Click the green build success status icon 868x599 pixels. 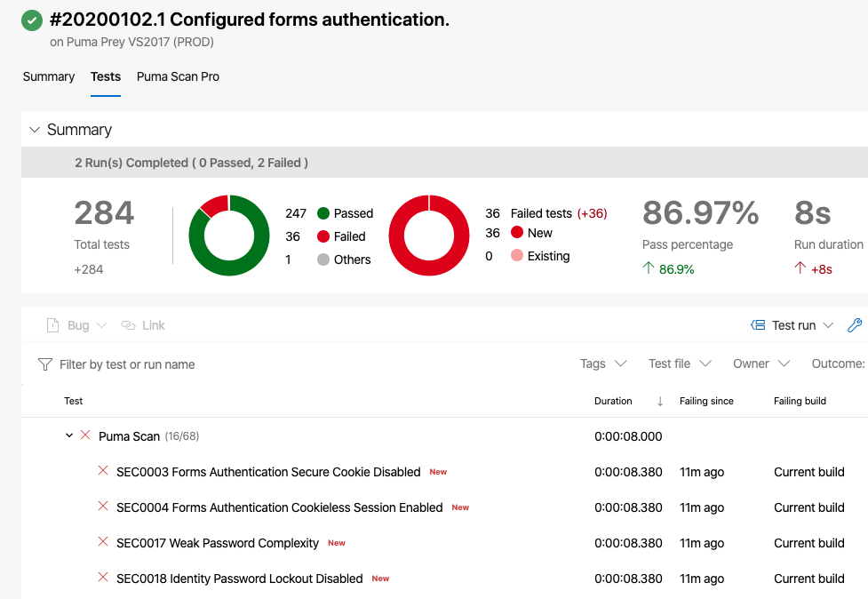[32, 20]
